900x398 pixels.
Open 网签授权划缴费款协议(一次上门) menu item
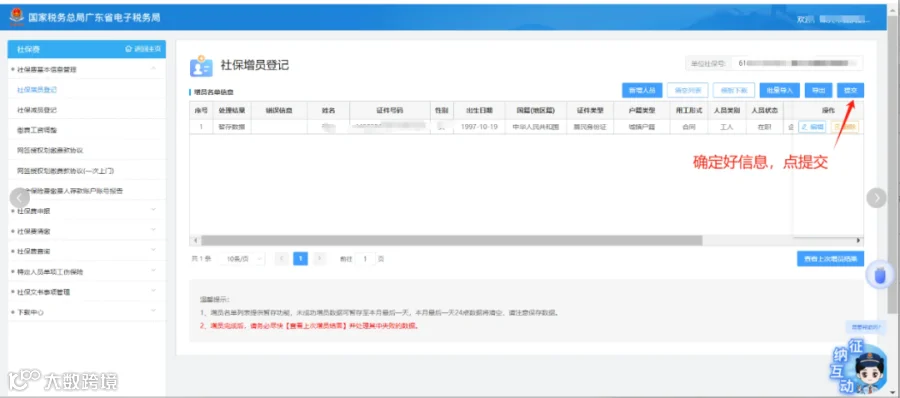point(65,171)
